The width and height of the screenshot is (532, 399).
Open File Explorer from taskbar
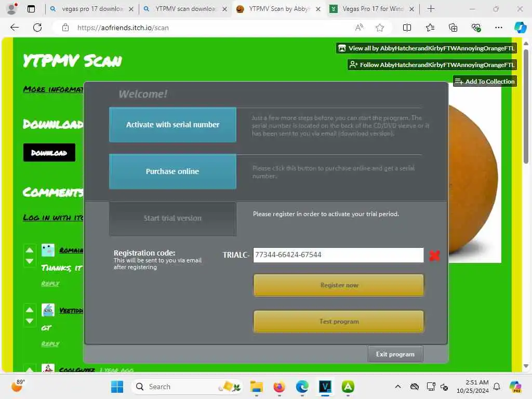point(256,387)
